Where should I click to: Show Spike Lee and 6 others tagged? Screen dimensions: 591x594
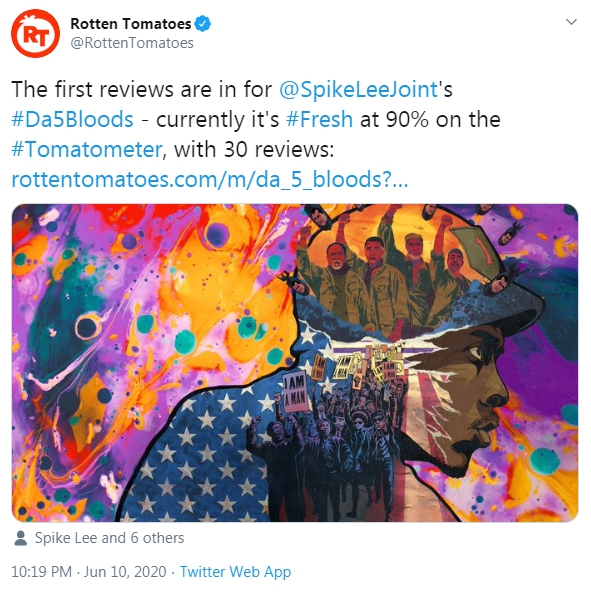[x=109, y=538]
